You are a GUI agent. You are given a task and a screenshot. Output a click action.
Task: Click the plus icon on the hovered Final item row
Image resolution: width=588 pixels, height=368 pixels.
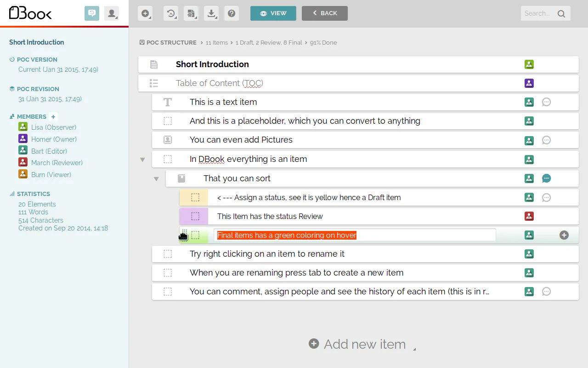564,235
